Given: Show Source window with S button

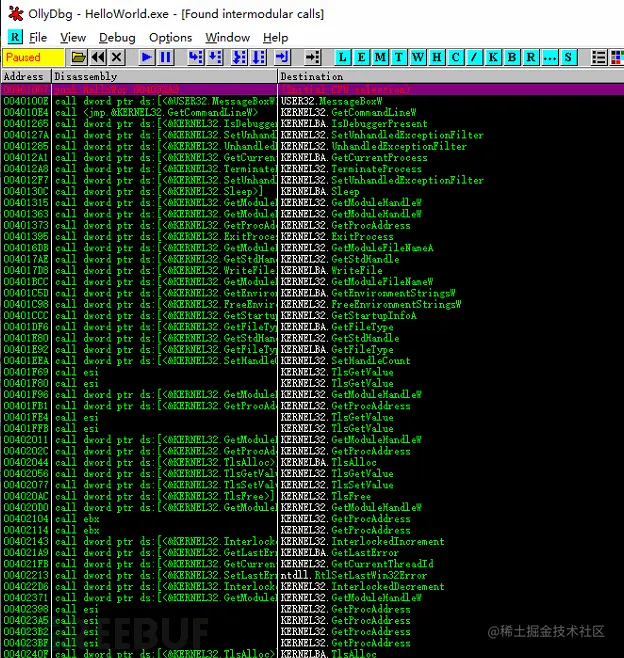Looking at the screenshot, I should [x=569, y=57].
